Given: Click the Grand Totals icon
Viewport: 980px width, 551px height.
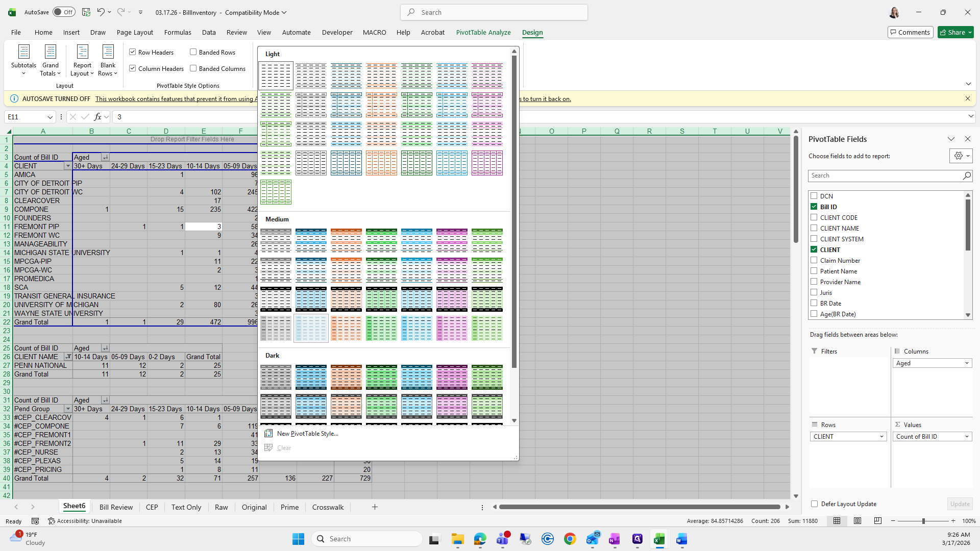Looking at the screenshot, I should tap(50, 52).
